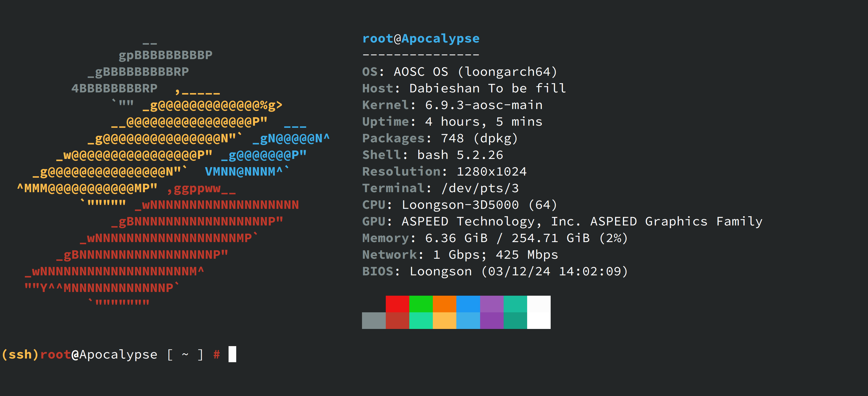Click the bright red color block
This screenshot has height=396, width=868.
point(397,304)
